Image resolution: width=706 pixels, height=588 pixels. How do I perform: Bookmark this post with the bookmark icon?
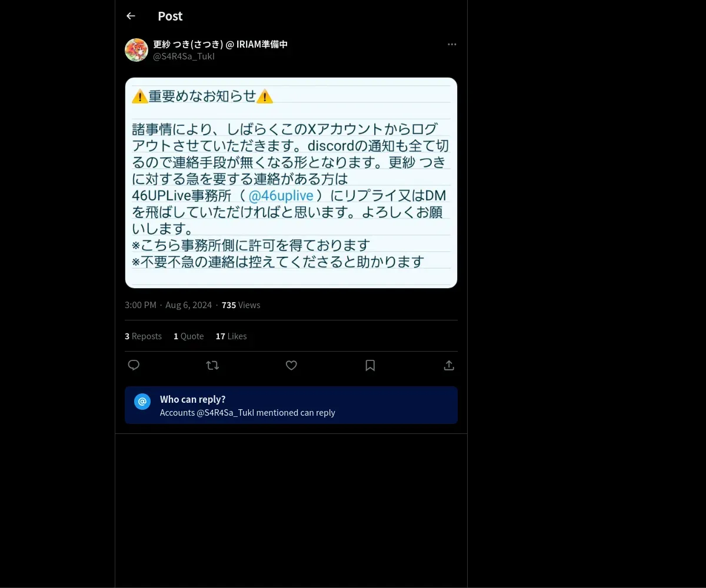click(x=370, y=365)
